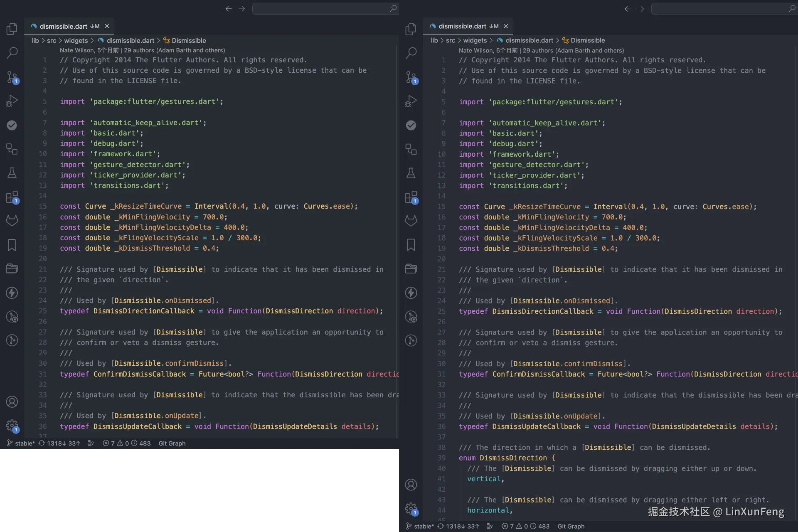Open Extensions view in the right window
The height and width of the screenshot is (532, 798).
tap(411, 197)
